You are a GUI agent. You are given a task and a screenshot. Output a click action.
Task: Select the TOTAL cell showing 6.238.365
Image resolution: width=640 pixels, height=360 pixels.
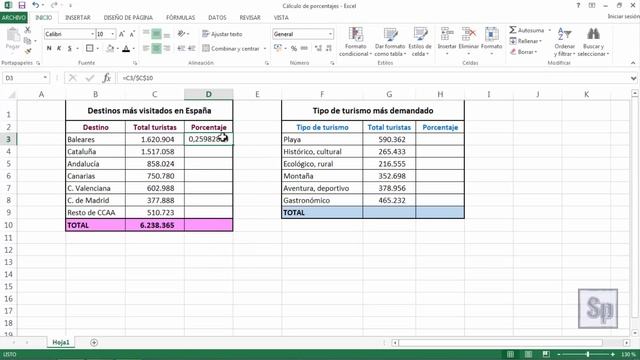point(155,225)
